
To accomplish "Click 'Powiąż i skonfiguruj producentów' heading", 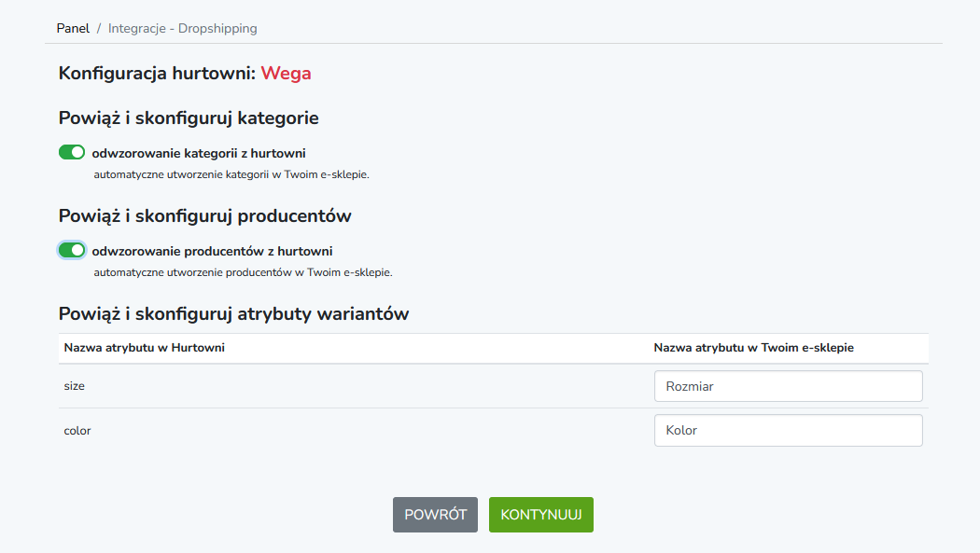I will tap(205, 216).
